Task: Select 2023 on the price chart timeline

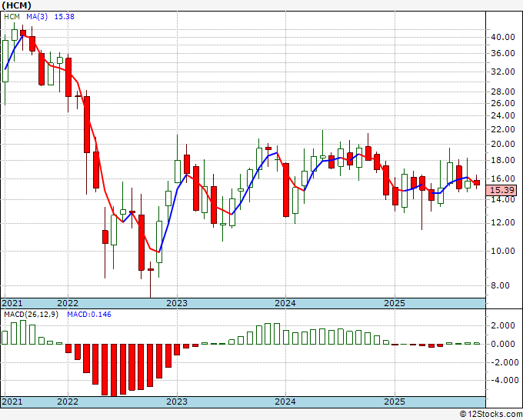Action: pos(177,303)
